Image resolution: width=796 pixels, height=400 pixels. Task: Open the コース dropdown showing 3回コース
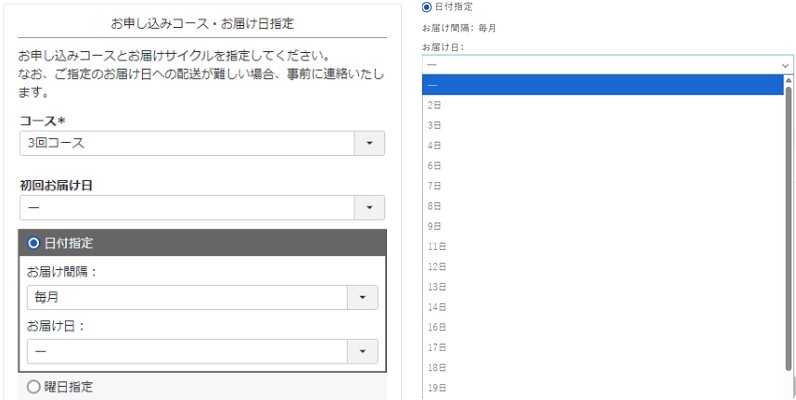pos(201,143)
